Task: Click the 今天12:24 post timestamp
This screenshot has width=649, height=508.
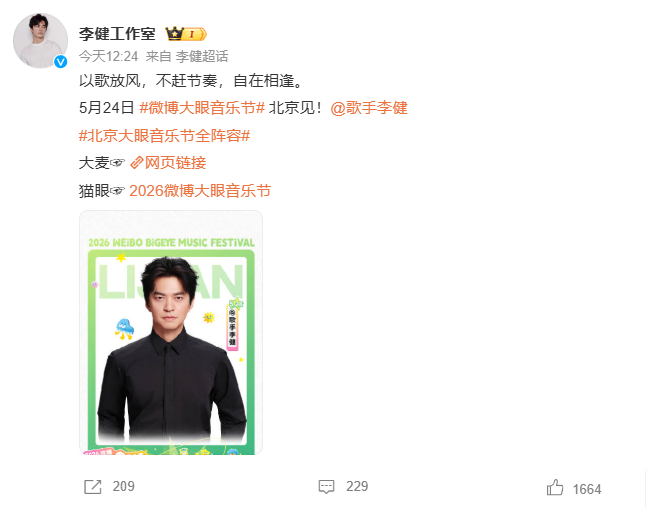Action: 108,56
